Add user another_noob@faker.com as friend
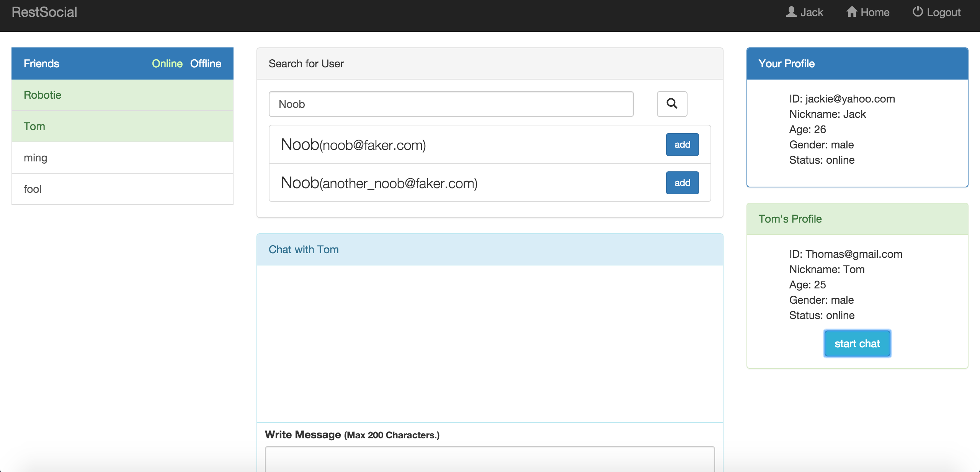This screenshot has height=472, width=980. pos(682,183)
